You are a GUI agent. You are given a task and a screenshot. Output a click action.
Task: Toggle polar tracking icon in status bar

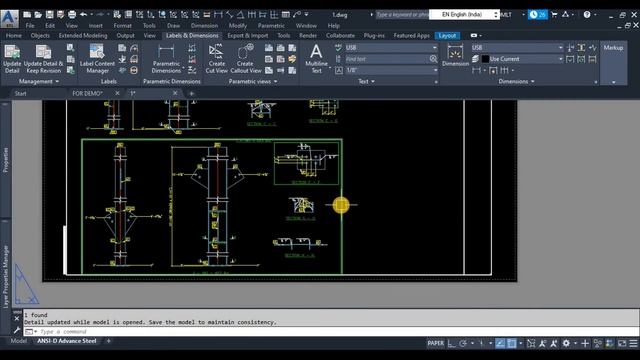(x=463, y=344)
